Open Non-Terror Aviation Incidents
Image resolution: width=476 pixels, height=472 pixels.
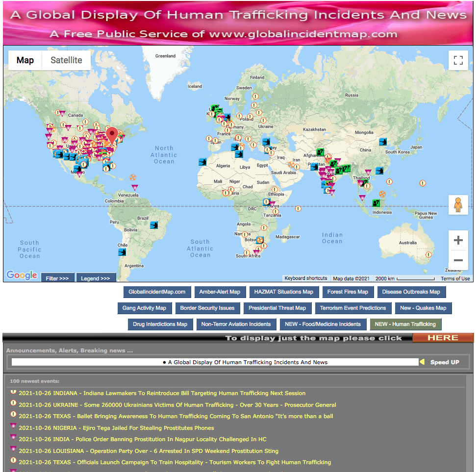pyautogui.click(x=236, y=324)
